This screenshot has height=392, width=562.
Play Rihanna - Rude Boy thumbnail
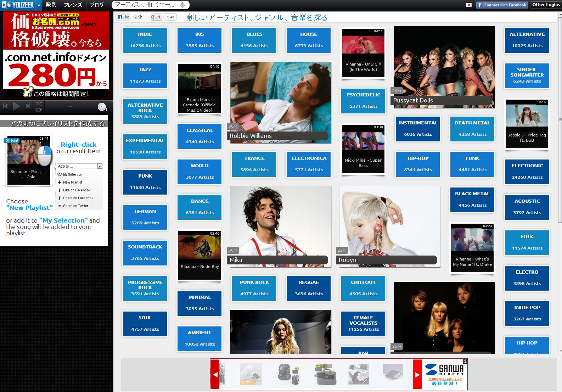pyautogui.click(x=199, y=255)
